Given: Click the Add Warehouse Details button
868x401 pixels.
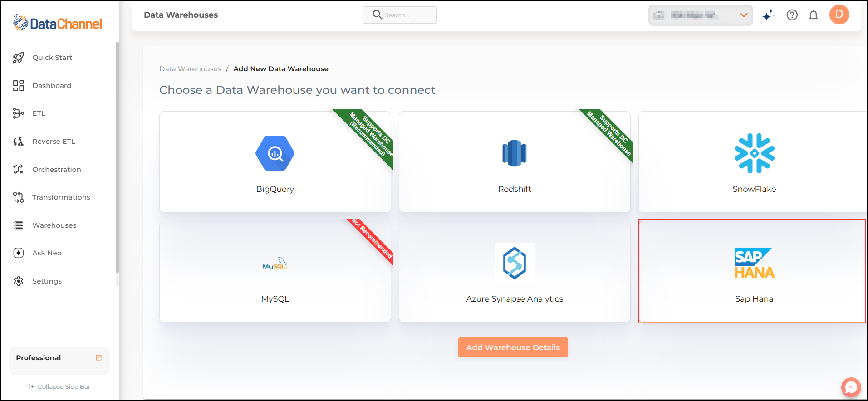Looking at the screenshot, I should pyautogui.click(x=513, y=347).
